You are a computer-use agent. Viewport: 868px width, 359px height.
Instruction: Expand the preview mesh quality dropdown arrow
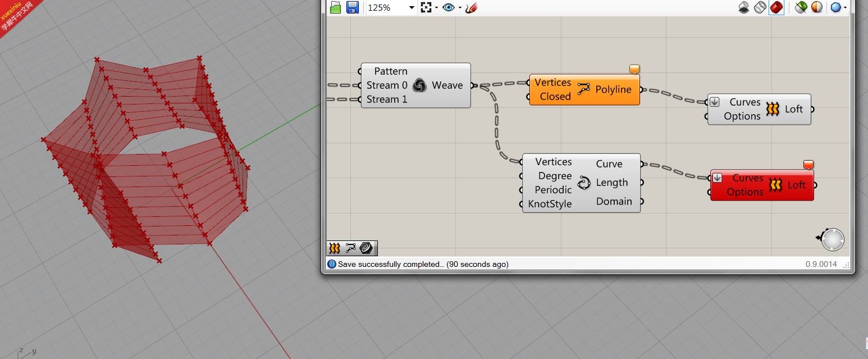point(845,8)
